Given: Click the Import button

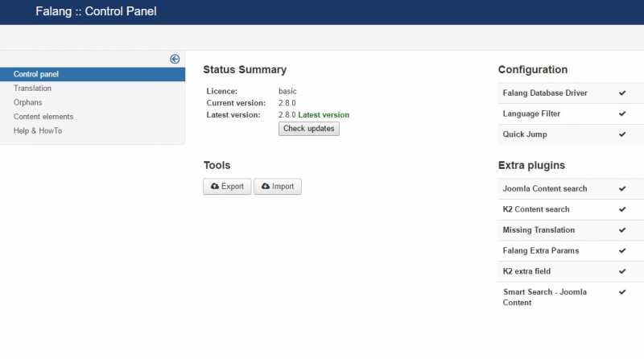Looking at the screenshot, I should 278,187.
